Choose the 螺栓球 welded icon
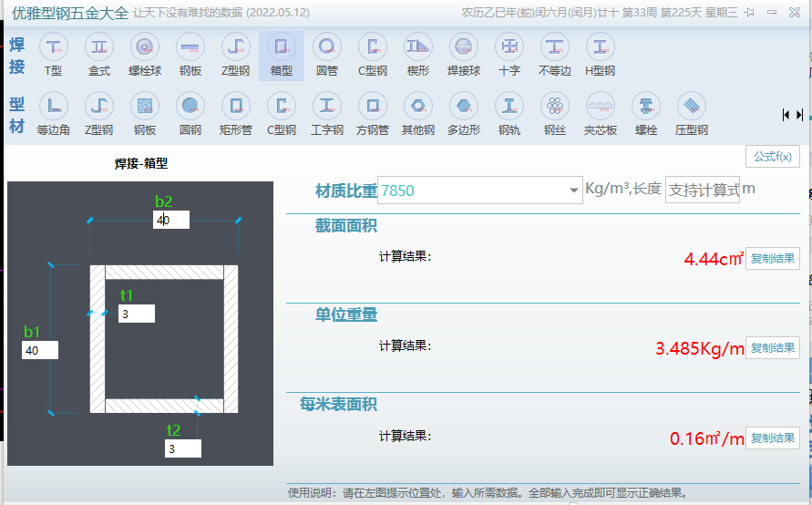Image resolution: width=812 pixels, height=505 pixels. click(x=145, y=55)
